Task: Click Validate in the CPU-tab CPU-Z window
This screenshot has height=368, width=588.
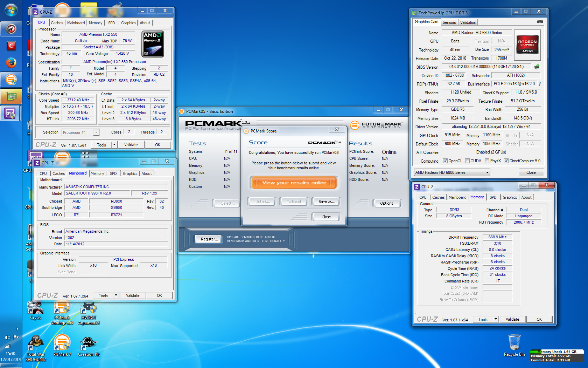Action: tap(131, 145)
